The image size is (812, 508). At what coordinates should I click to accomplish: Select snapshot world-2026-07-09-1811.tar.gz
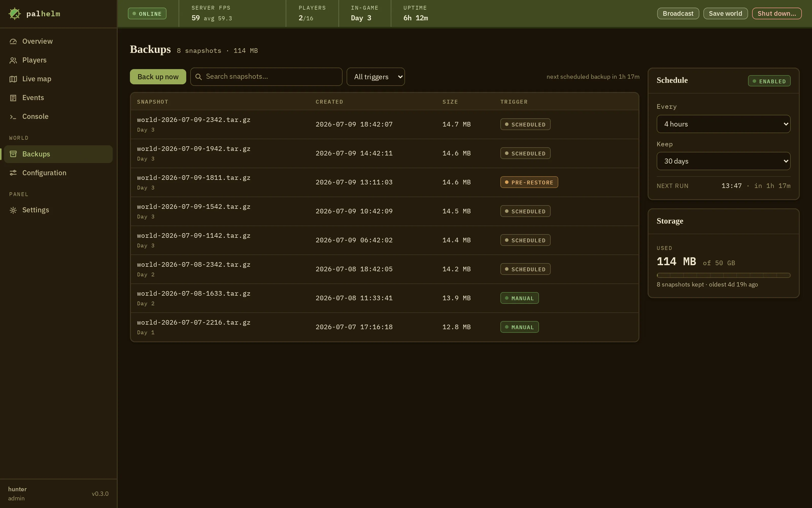click(384, 182)
